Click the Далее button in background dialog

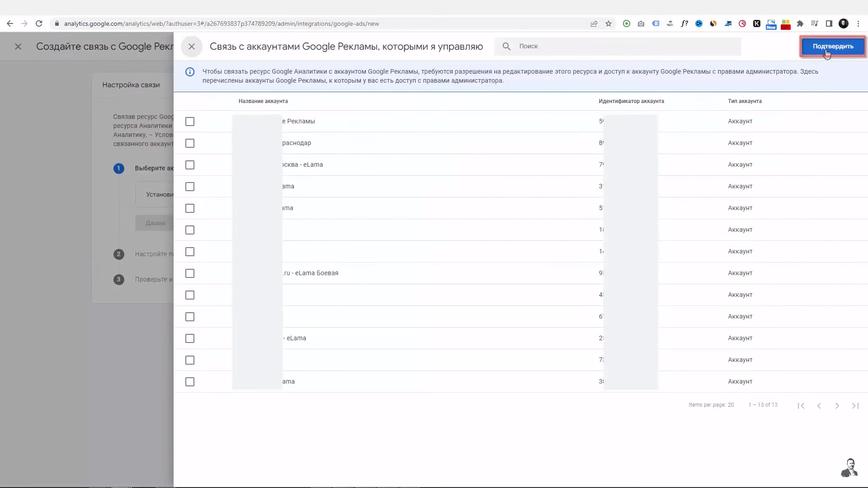[x=155, y=223]
